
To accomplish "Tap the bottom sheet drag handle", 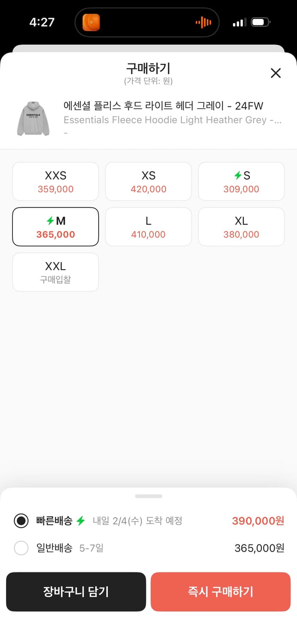I will pyautogui.click(x=148, y=496).
